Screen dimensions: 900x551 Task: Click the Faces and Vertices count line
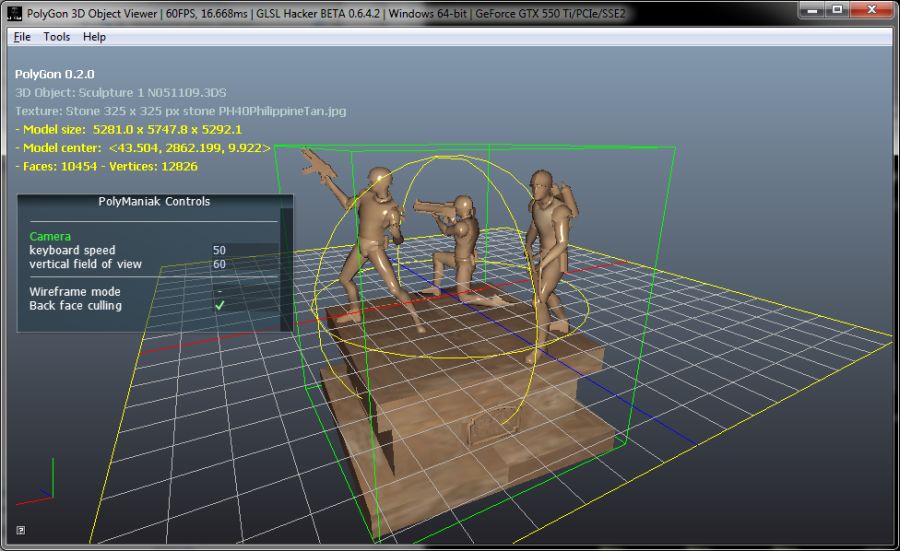pos(106,166)
